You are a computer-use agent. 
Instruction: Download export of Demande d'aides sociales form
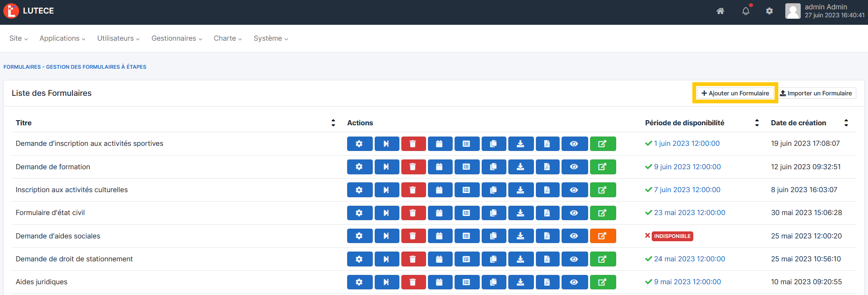(x=520, y=236)
